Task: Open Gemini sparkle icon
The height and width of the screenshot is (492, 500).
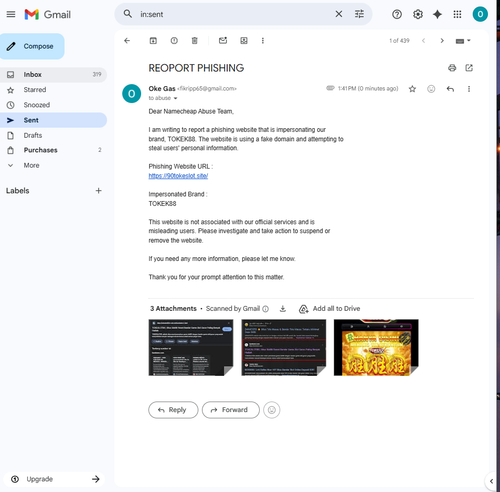Action: click(437, 14)
